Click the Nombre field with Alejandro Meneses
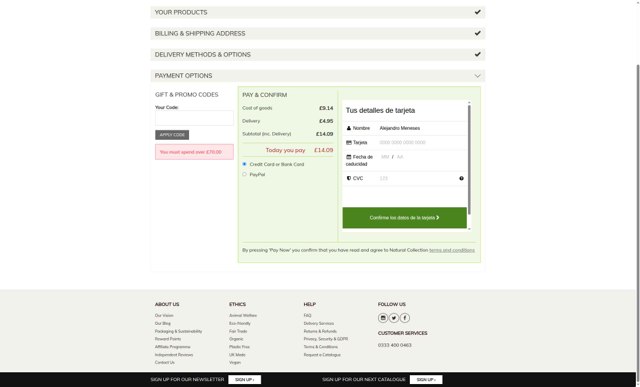 [x=422, y=128]
